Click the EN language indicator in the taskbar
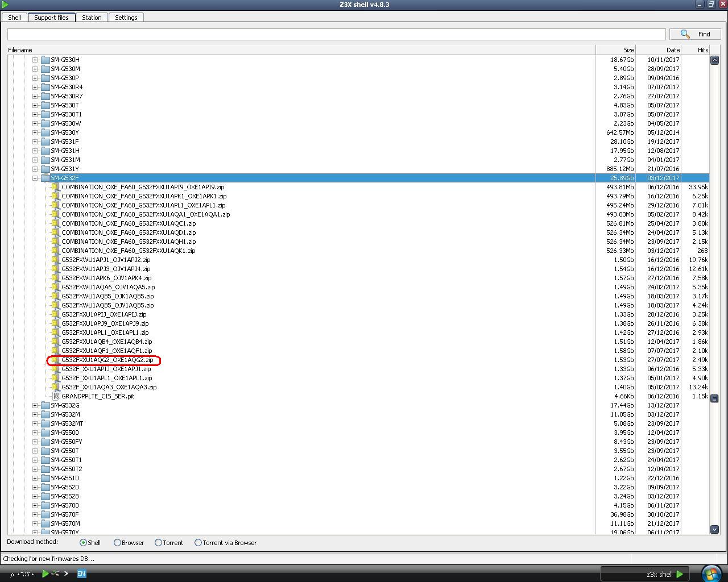The image size is (728, 582). pyautogui.click(x=81, y=574)
